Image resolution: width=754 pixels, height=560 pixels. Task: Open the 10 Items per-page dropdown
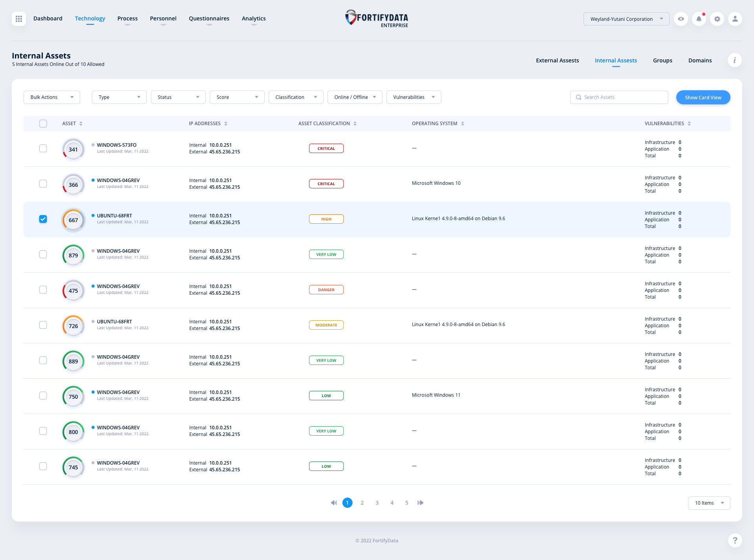709,503
